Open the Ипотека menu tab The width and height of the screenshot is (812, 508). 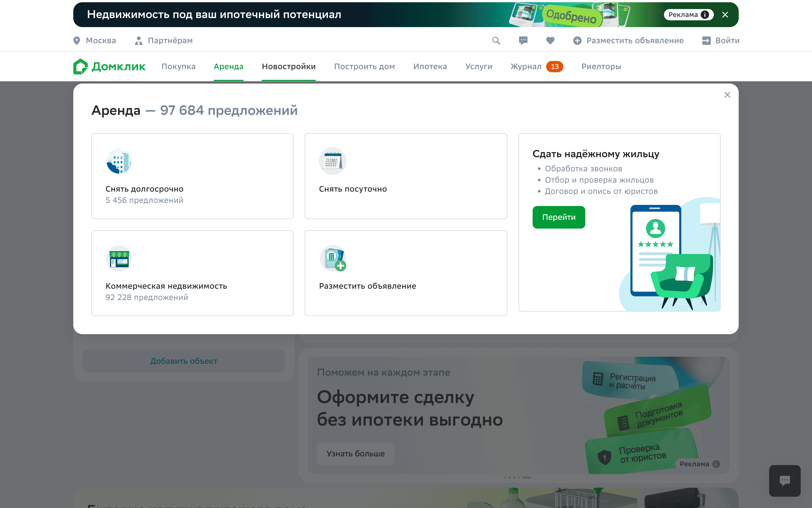[430, 67]
